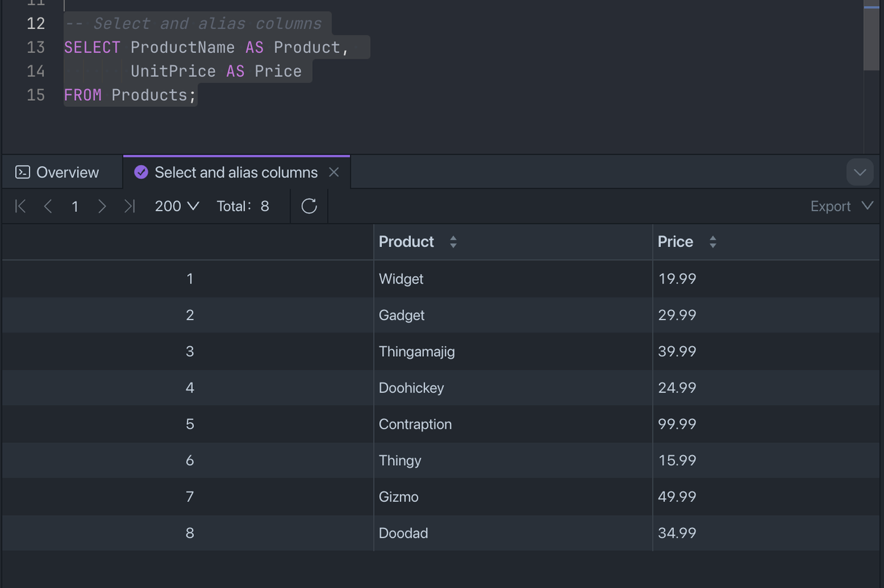Select the Widget product cell
Image resolution: width=884 pixels, height=588 pixels.
pyautogui.click(x=401, y=279)
